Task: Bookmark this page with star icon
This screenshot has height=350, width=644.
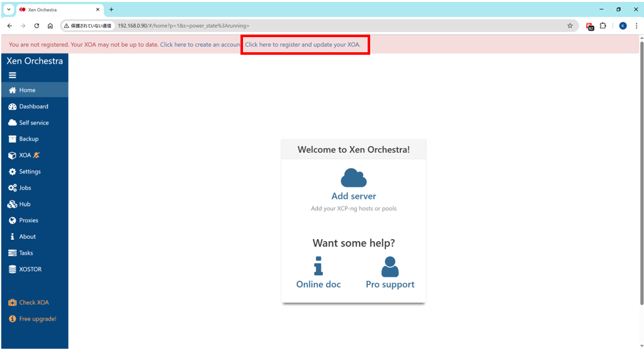Action: tap(570, 26)
